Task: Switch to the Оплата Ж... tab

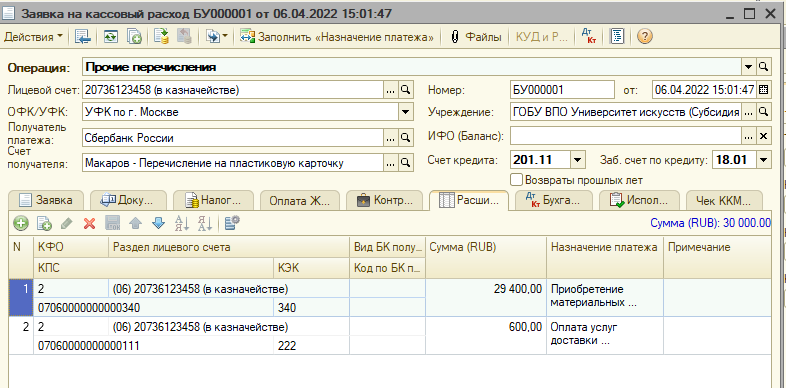Action: (x=300, y=201)
